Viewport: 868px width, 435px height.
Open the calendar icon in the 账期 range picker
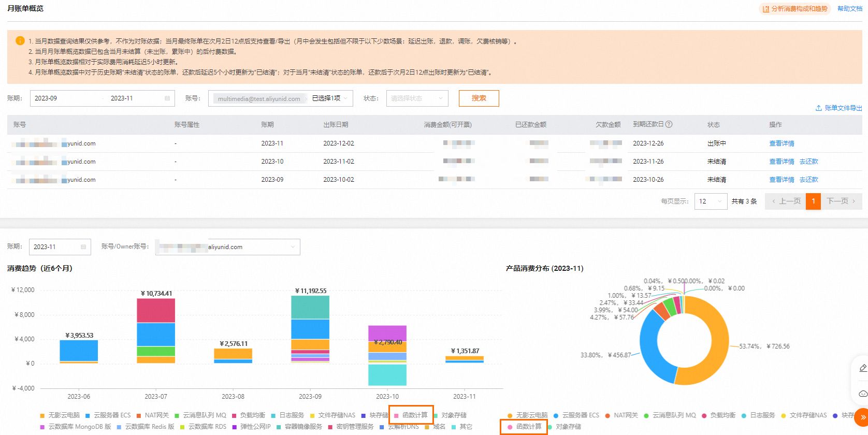point(167,98)
